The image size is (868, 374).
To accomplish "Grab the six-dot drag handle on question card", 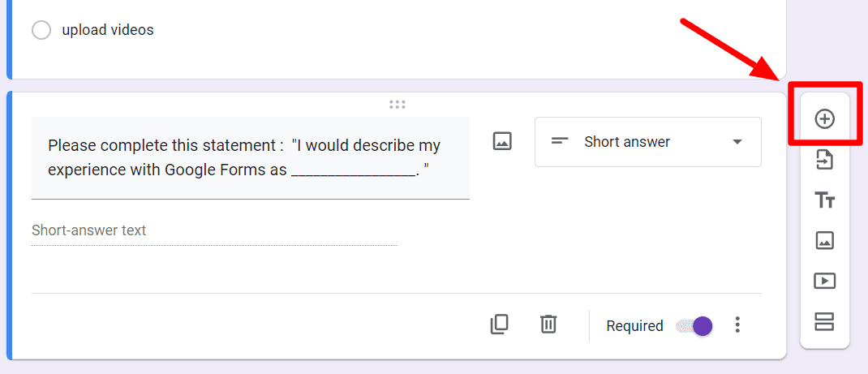I will [397, 105].
